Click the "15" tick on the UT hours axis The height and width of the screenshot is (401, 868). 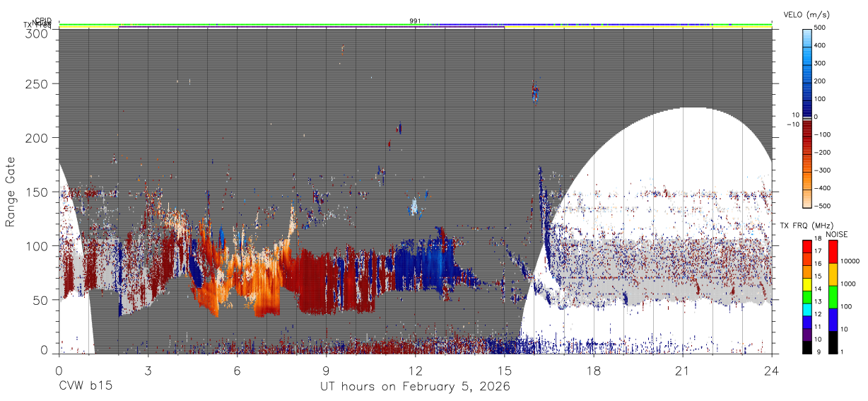point(505,370)
